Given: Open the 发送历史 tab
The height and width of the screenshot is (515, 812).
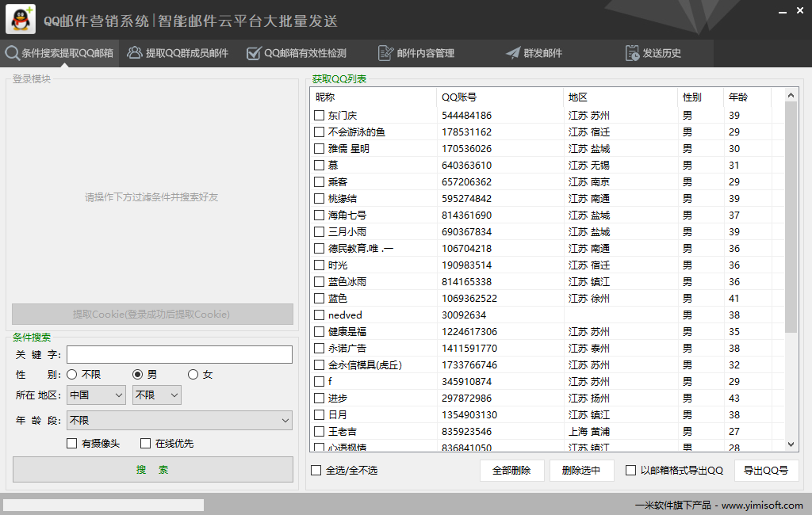Looking at the screenshot, I should [653, 53].
